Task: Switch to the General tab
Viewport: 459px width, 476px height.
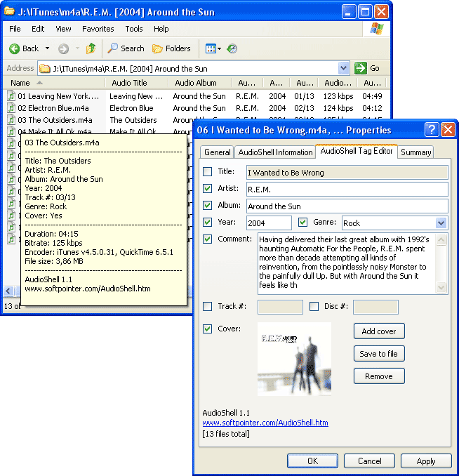Action: pos(217,152)
